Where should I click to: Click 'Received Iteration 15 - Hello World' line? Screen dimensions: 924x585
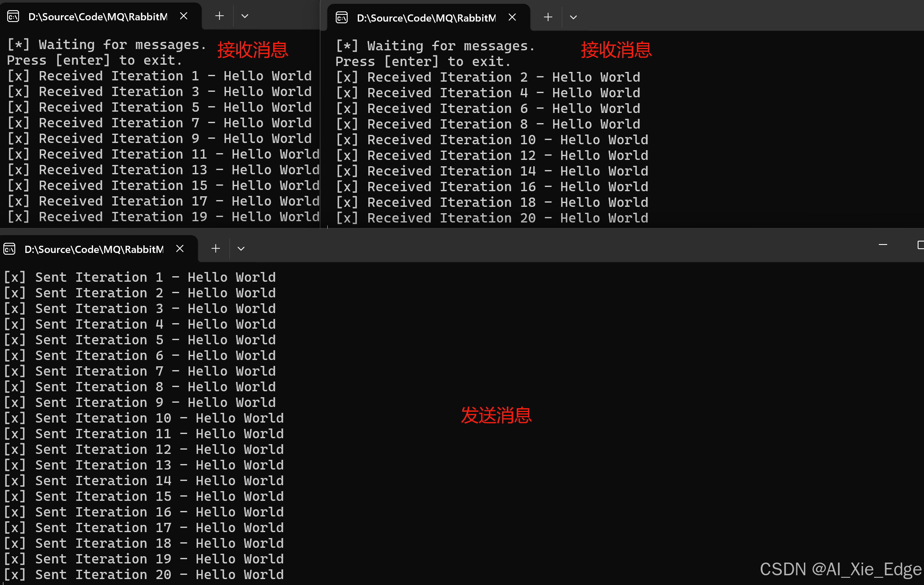coord(164,186)
